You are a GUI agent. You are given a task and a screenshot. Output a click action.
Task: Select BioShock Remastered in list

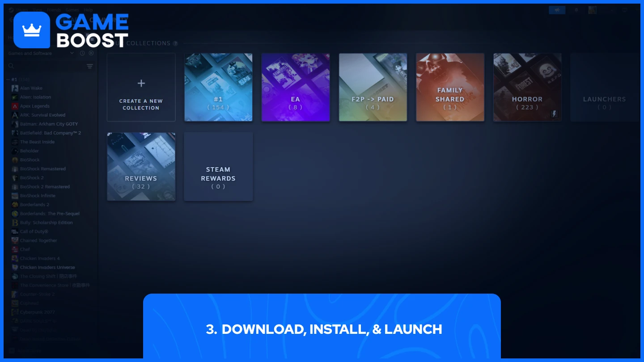pyautogui.click(x=43, y=169)
